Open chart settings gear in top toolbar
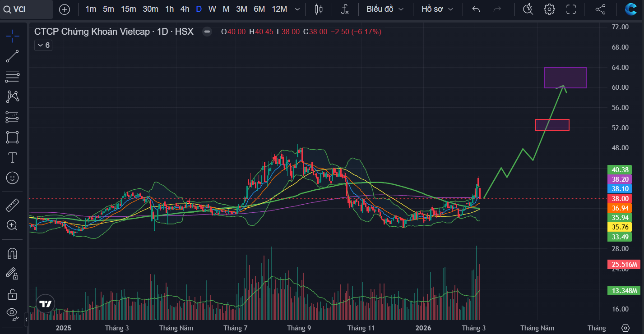Screen dimensions: 644x334 click(x=549, y=9)
